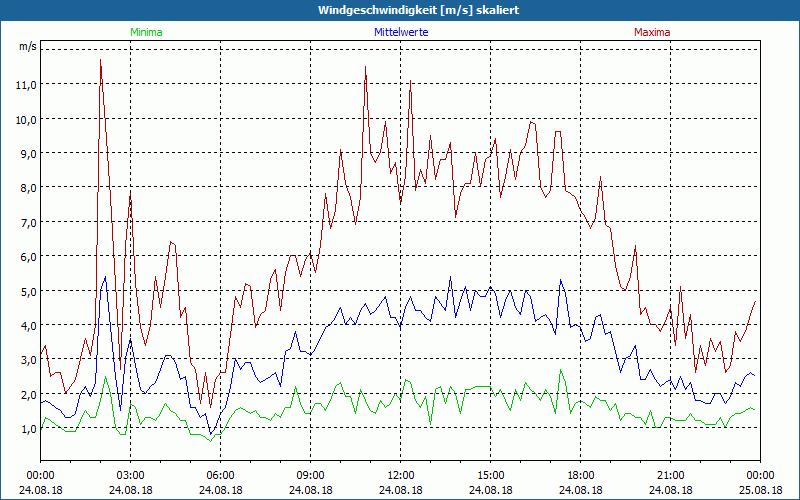This screenshot has height=500, width=800.
Task: Click the 4,0 y-axis value
Action: 29,326
